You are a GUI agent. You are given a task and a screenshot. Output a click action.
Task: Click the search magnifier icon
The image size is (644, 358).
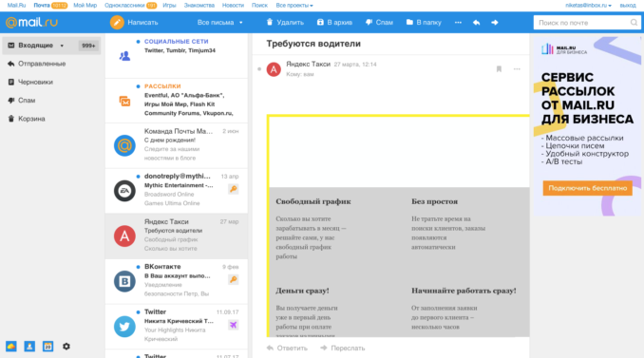click(634, 23)
